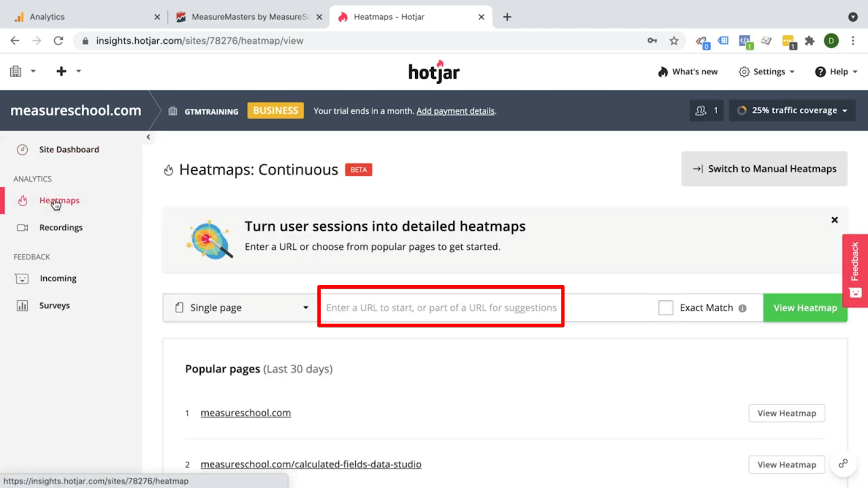
Task: Open the Help dropdown menu
Action: tap(836, 72)
